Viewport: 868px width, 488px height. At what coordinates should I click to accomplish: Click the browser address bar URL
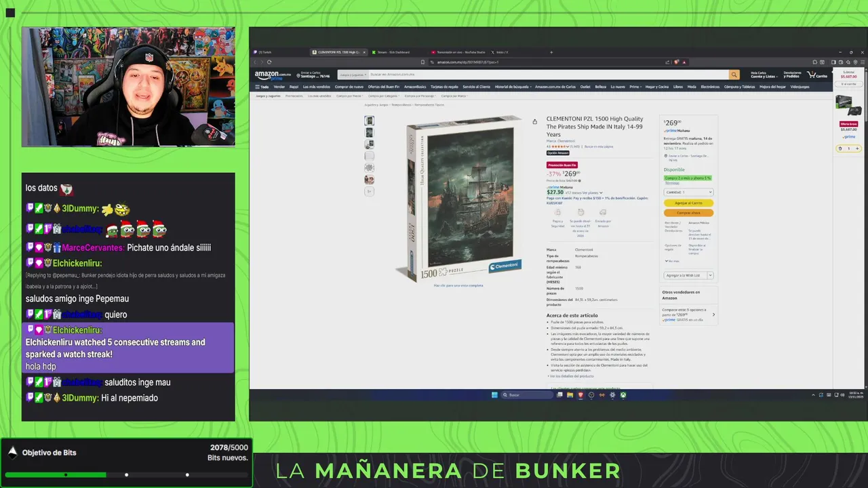coord(468,62)
